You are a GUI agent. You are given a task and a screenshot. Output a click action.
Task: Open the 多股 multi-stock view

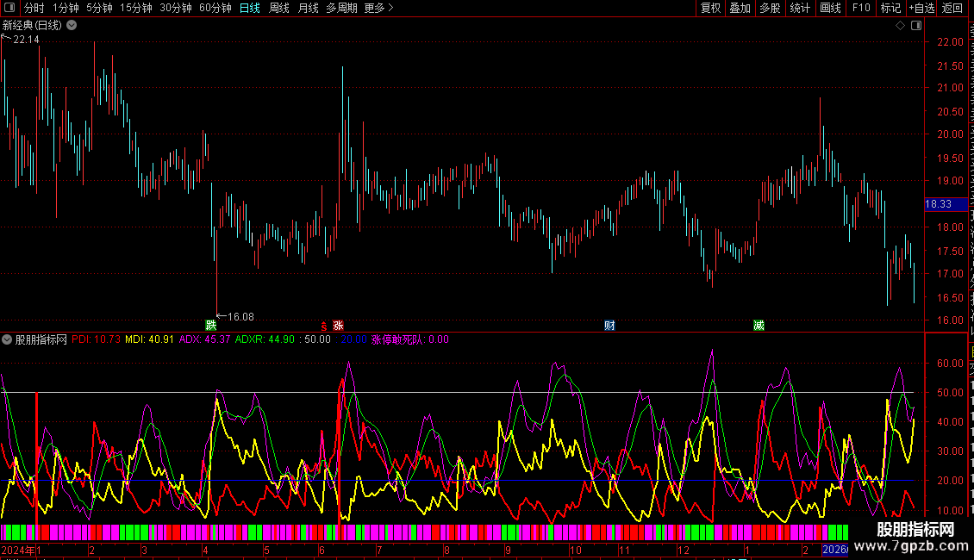point(770,8)
